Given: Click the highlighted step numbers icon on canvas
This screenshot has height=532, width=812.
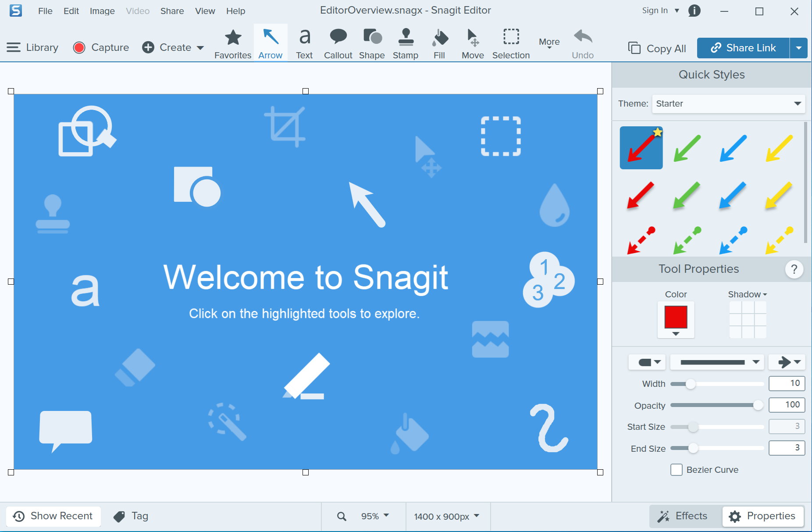Looking at the screenshot, I should (548, 279).
